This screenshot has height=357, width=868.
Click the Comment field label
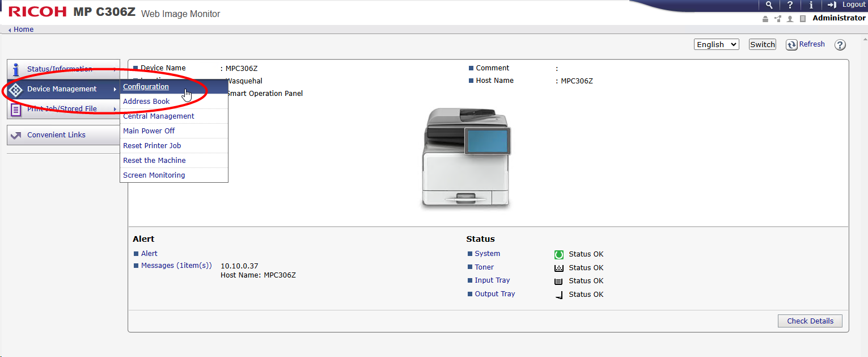tap(492, 68)
